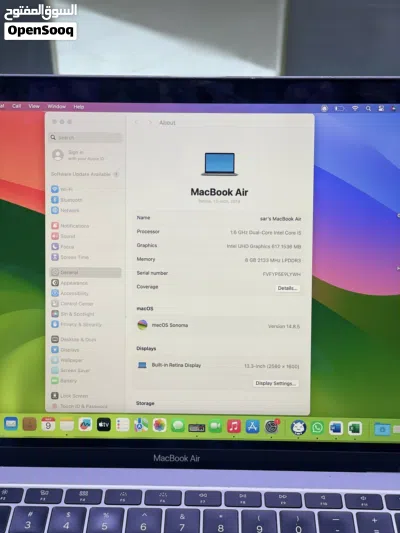Open Display Settings button
This screenshot has height=533, width=400.
pyautogui.click(x=276, y=383)
